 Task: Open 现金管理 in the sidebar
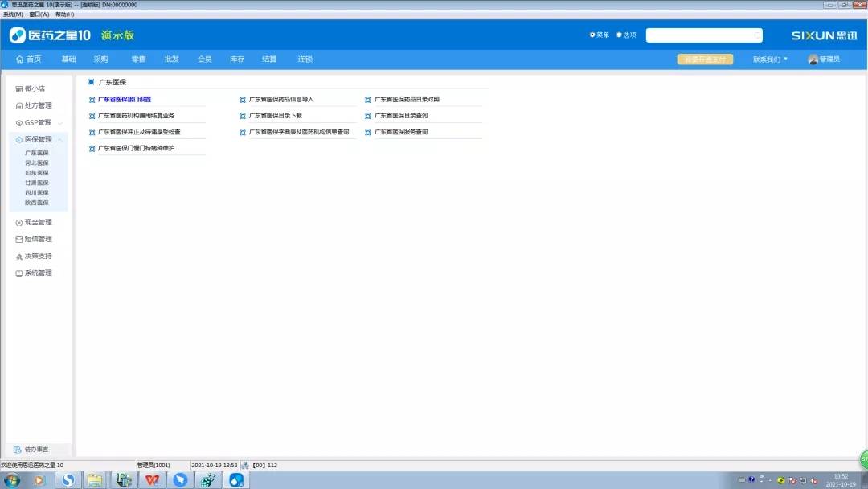34,222
